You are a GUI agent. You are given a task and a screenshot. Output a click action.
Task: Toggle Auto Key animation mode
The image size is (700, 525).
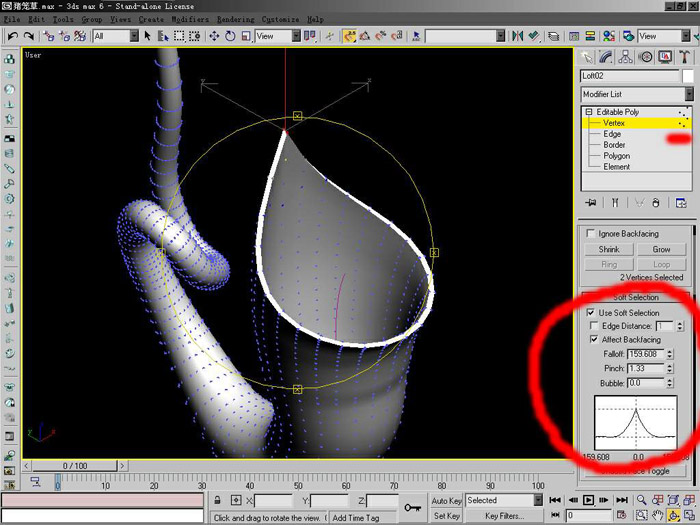[446, 500]
